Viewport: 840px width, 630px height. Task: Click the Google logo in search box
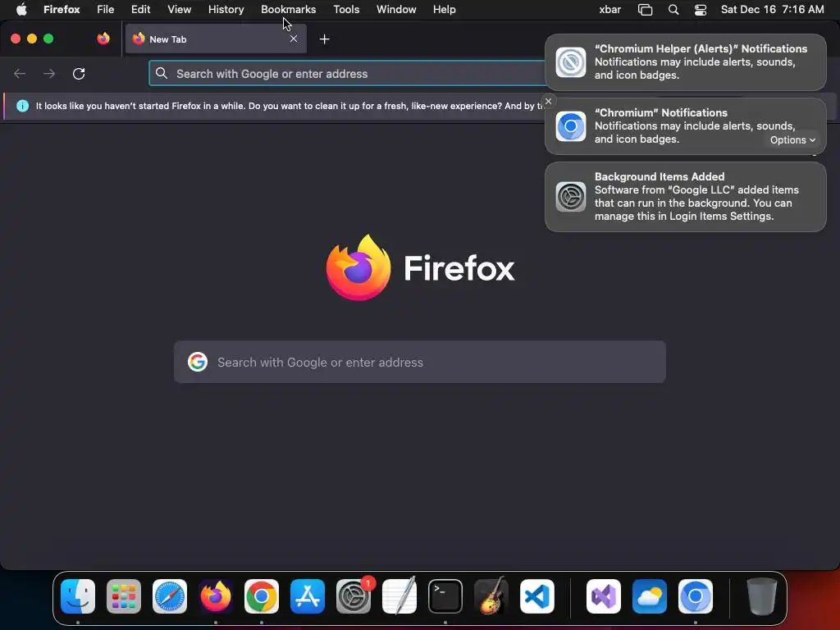198,362
